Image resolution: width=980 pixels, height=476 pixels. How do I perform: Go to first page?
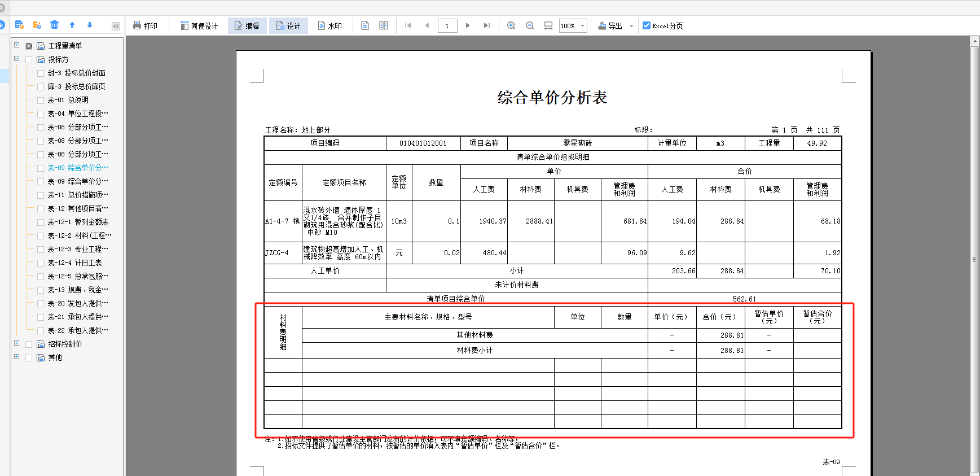tap(408, 25)
